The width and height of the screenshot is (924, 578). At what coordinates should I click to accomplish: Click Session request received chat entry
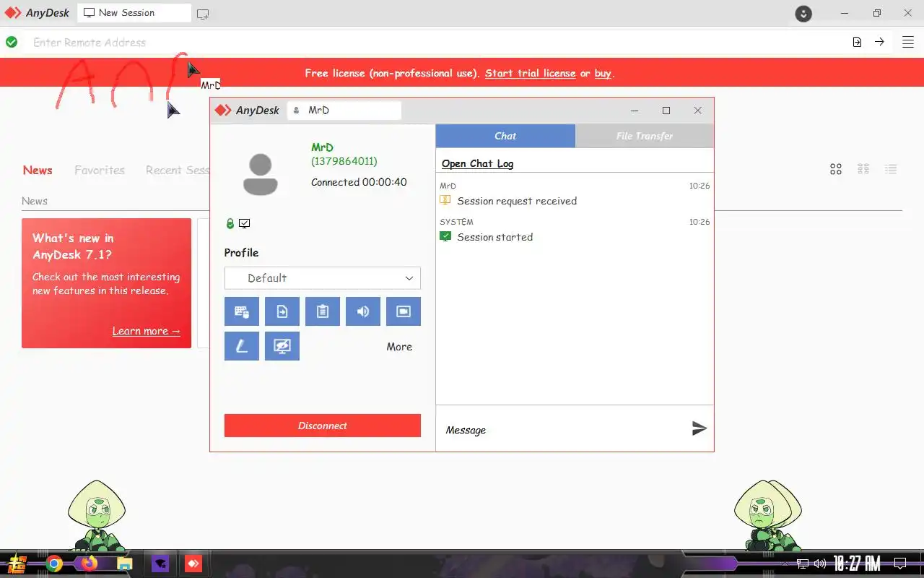[x=517, y=201]
